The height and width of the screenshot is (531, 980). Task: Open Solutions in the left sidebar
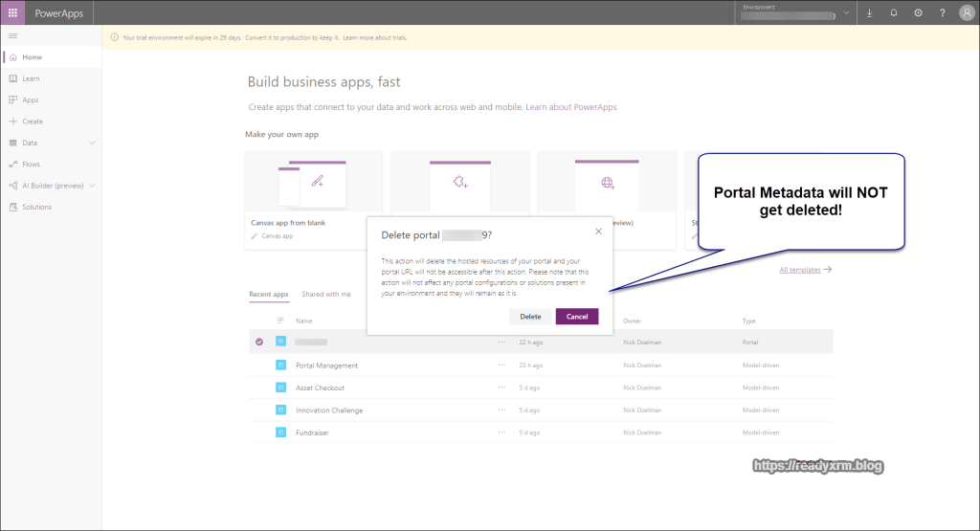(x=37, y=207)
